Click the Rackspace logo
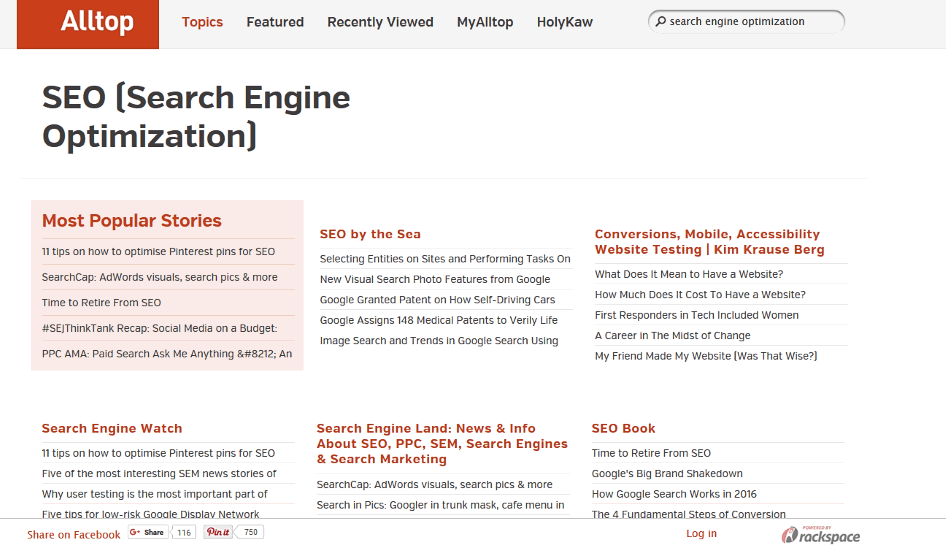 821,534
